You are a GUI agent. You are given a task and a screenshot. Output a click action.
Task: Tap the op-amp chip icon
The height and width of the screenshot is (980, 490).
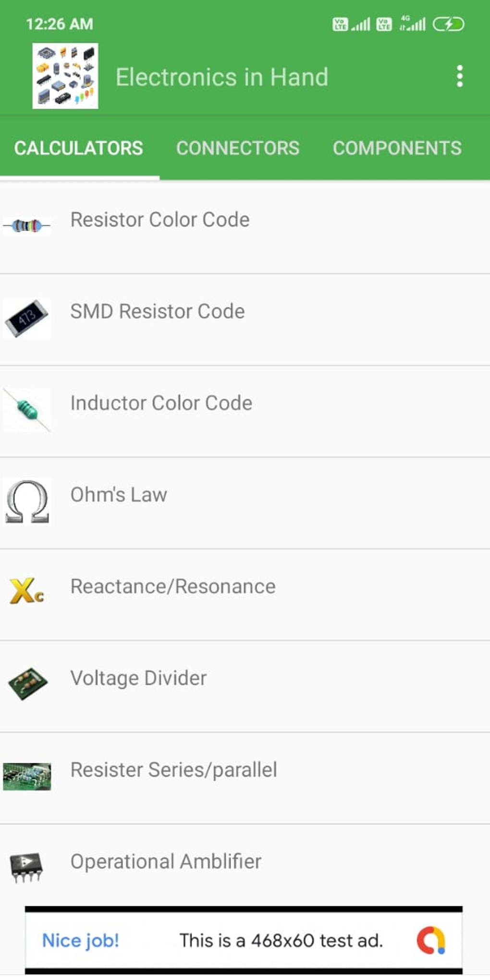tap(27, 867)
